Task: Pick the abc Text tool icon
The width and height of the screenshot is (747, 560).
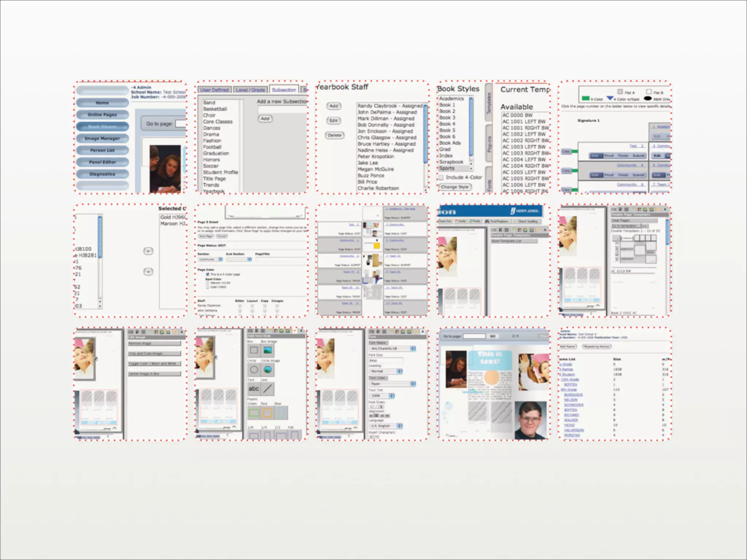Action: click(x=254, y=389)
